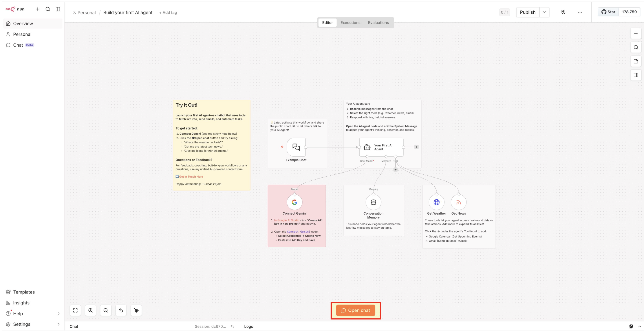Click the 'Connect Gemini' node label
644x332 pixels.
coord(295,213)
